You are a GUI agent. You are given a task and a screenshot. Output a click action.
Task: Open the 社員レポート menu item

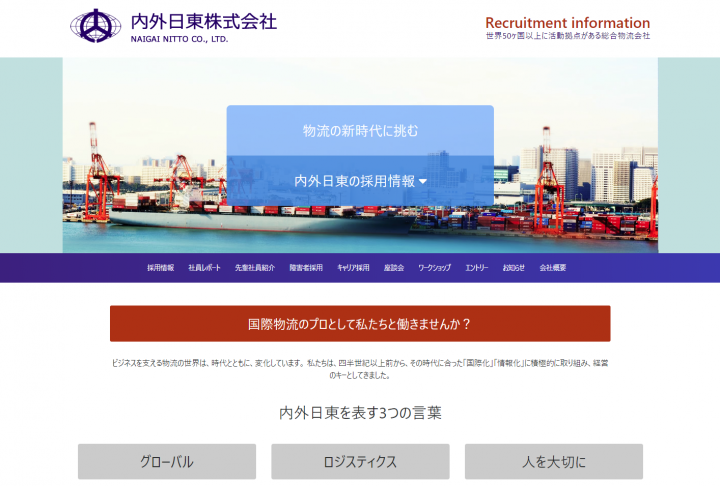204,268
